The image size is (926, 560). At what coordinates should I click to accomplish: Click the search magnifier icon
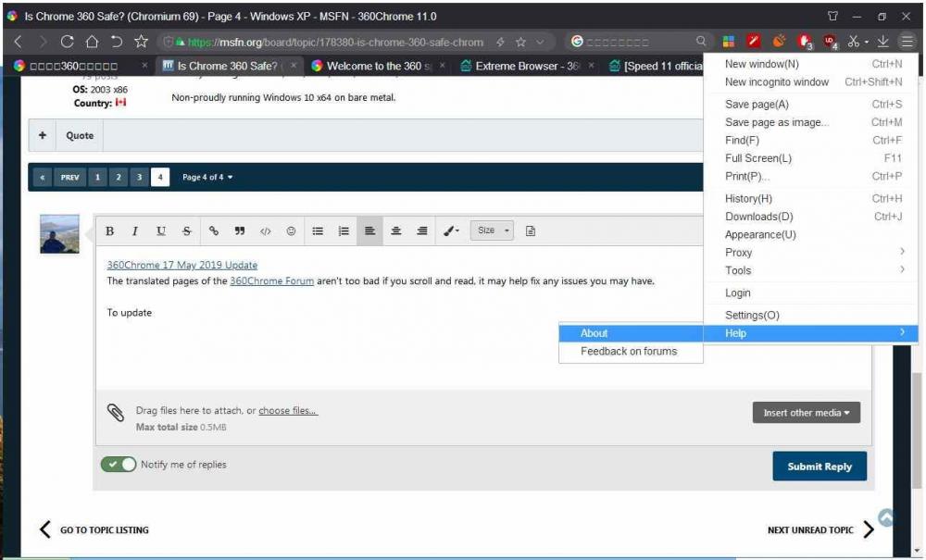(x=700, y=42)
